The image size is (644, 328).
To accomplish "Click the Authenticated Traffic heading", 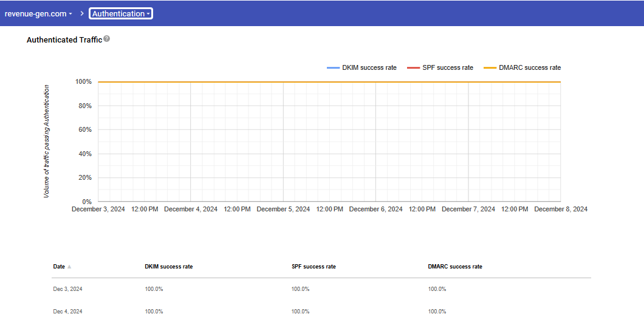I will point(64,40).
